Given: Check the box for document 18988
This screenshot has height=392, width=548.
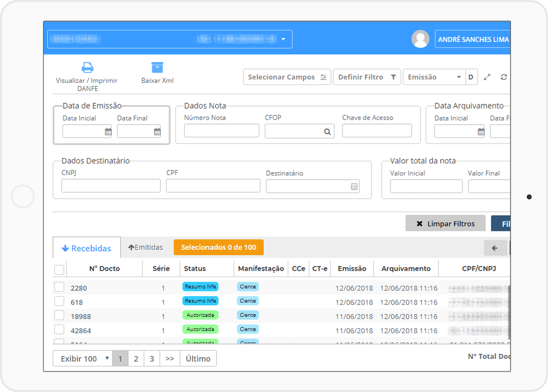Looking at the screenshot, I should point(59,315).
